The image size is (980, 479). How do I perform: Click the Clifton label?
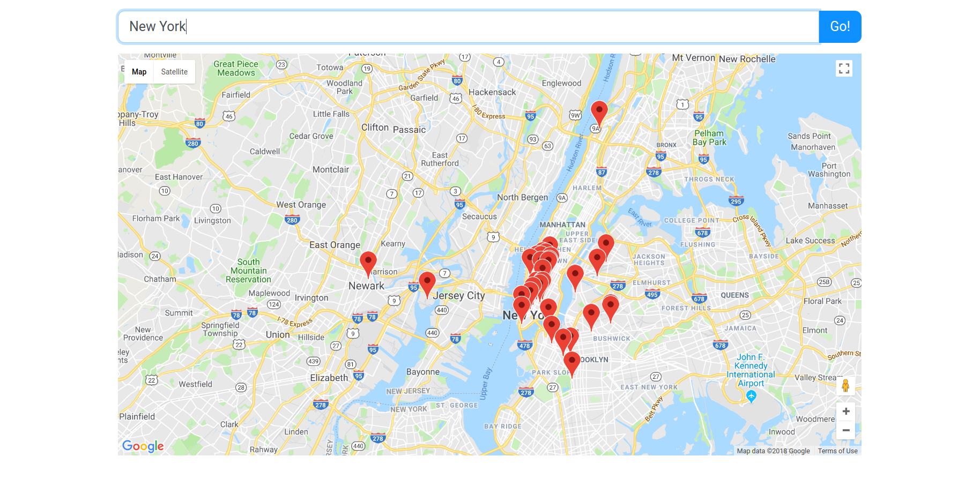pyautogui.click(x=375, y=128)
